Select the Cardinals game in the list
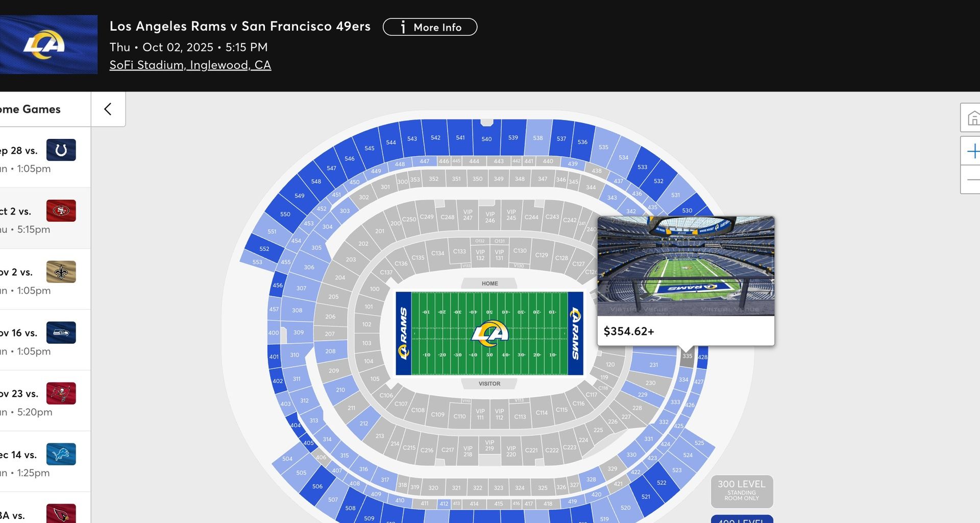 45,514
